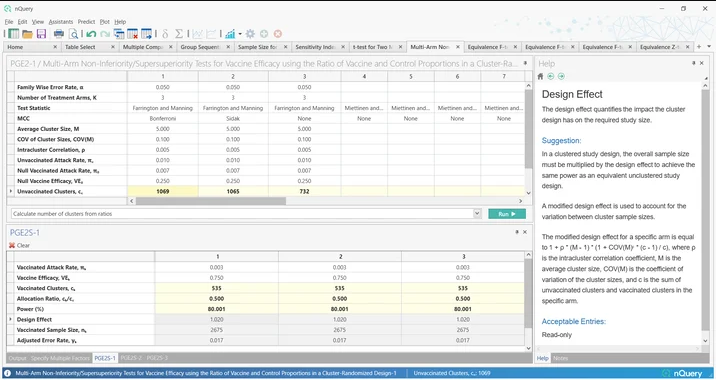
Task: Open the dropdown arrow beside the plot icon
Action: (240, 34)
